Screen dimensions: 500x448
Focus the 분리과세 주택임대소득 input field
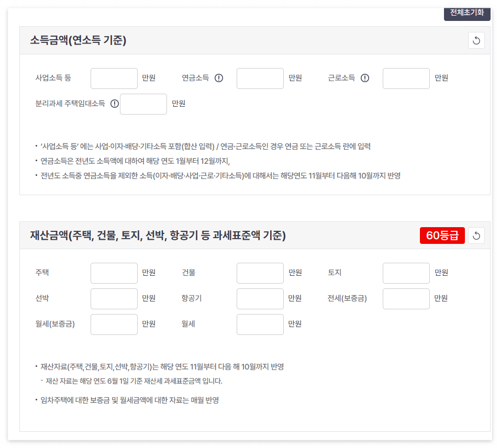click(143, 104)
